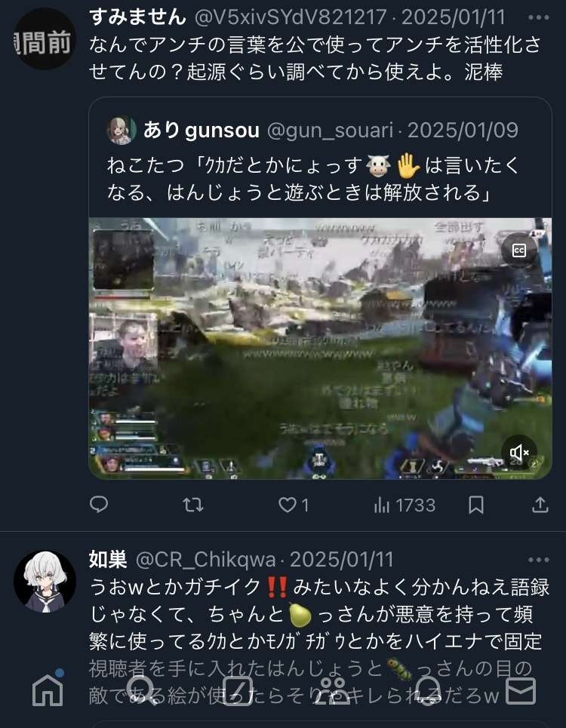Bookmark the tweet by すみません

(x=476, y=505)
